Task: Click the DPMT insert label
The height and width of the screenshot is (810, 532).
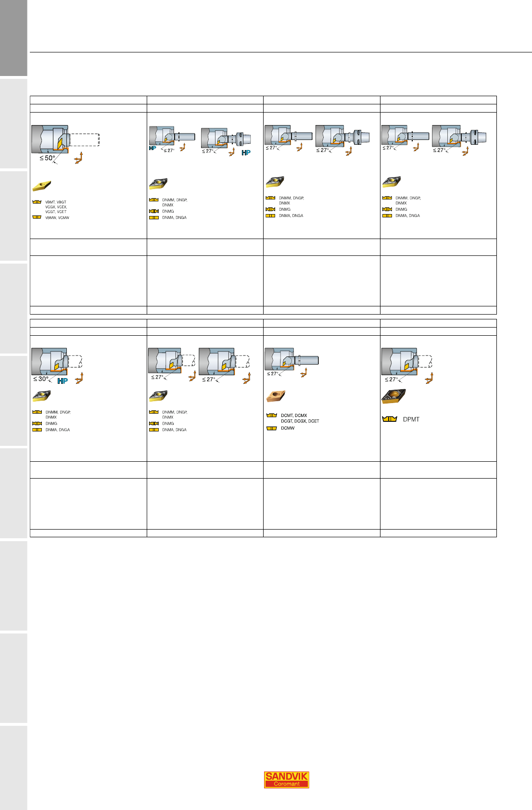Action: 411,419
